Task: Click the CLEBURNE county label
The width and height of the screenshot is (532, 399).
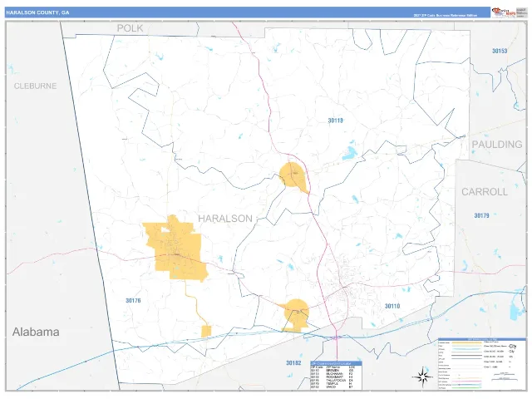Action: 35,86
